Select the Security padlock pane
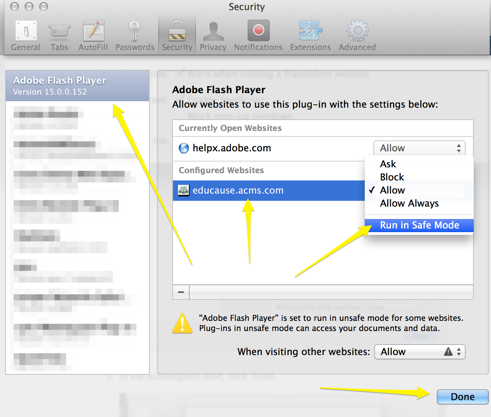Image resolution: width=491 pixels, height=417 pixels. [177, 36]
